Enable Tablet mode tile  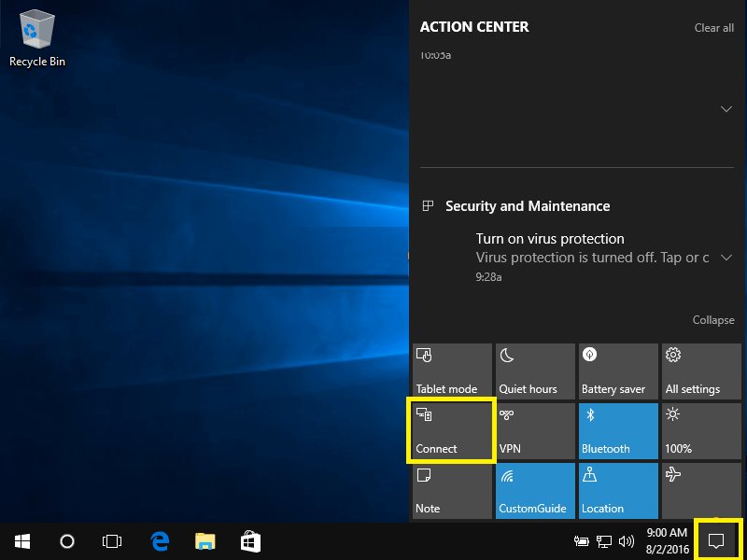pos(452,371)
